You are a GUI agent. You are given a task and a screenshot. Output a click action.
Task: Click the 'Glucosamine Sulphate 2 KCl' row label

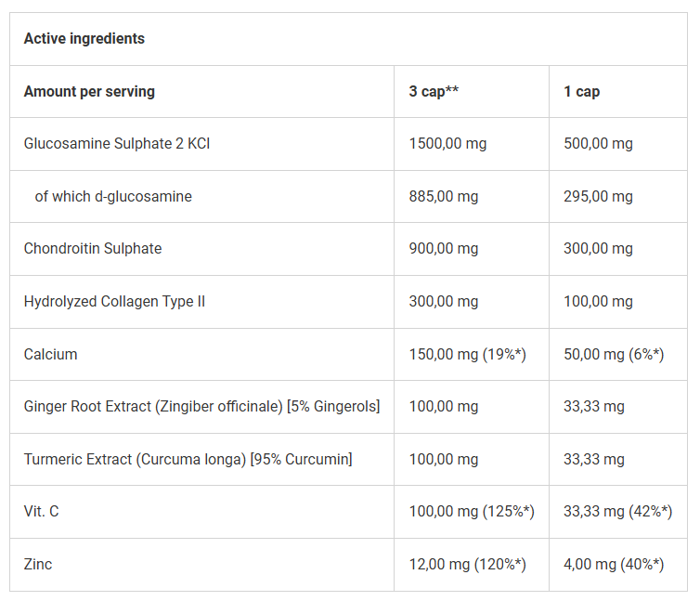click(110, 144)
